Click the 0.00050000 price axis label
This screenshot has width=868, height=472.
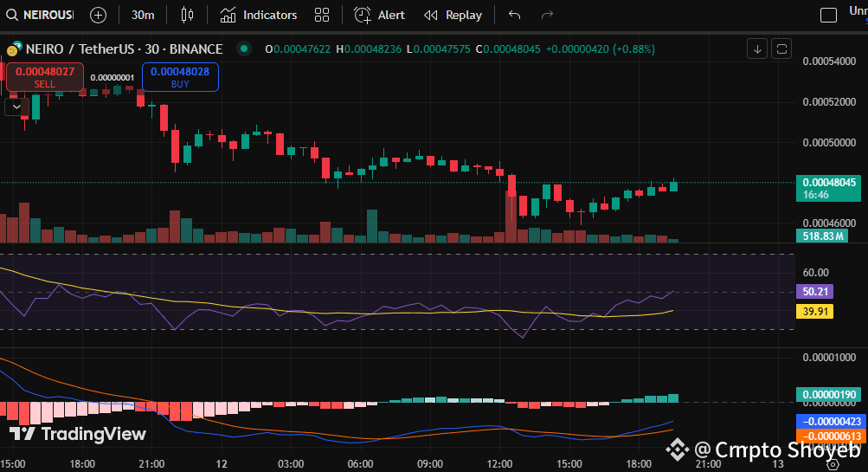[829, 143]
